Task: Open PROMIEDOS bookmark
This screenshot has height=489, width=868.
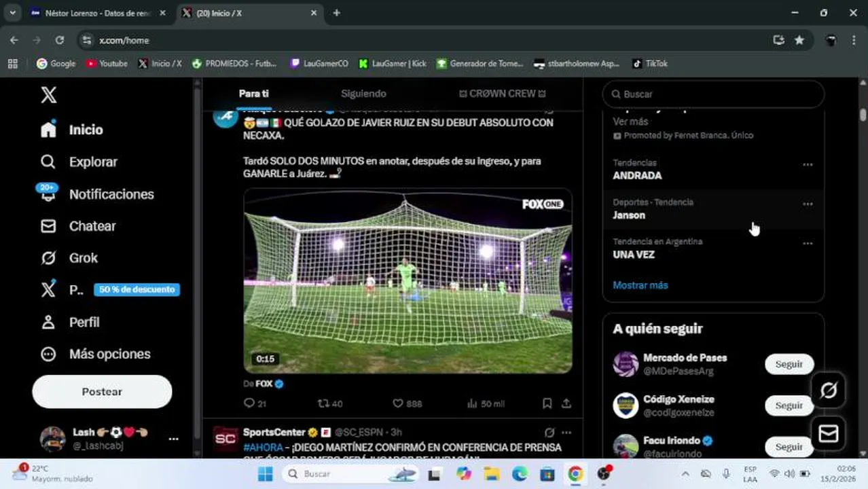Action: click(x=234, y=63)
